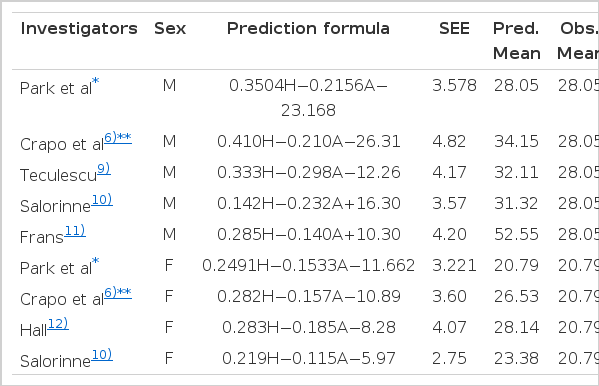
Task: Click the Sex column header
Action: pos(170,29)
